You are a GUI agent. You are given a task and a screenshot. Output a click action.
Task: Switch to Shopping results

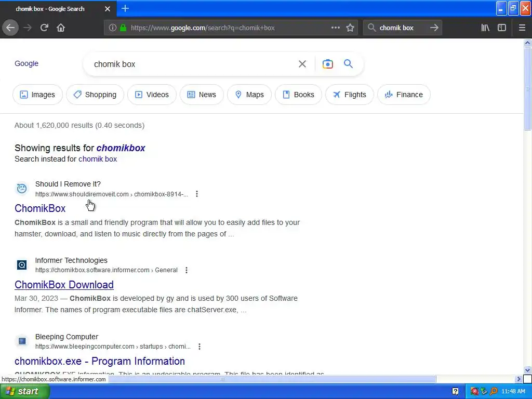point(95,95)
